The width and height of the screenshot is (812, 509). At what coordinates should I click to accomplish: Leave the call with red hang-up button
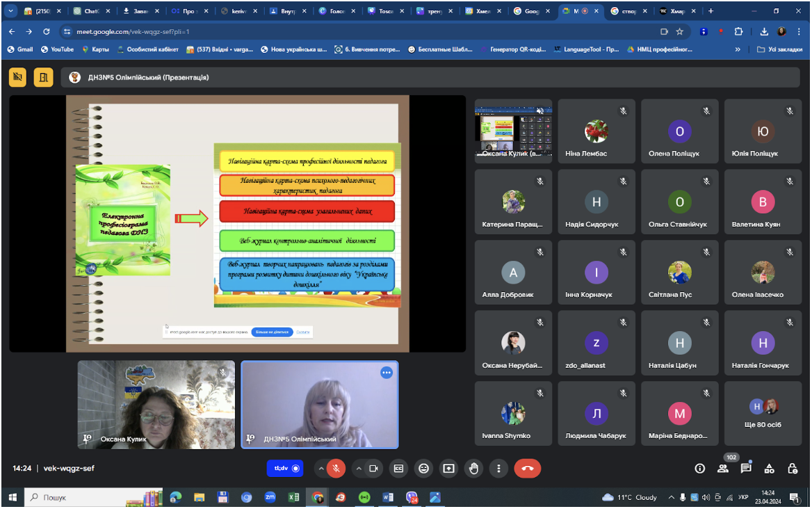(x=527, y=469)
